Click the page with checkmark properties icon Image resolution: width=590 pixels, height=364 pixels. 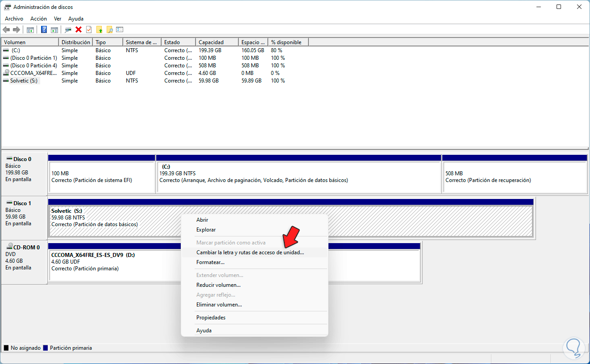pos(89,30)
